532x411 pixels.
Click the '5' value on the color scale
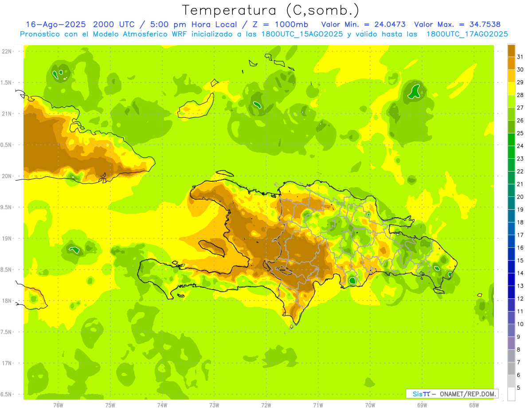pos(519,388)
